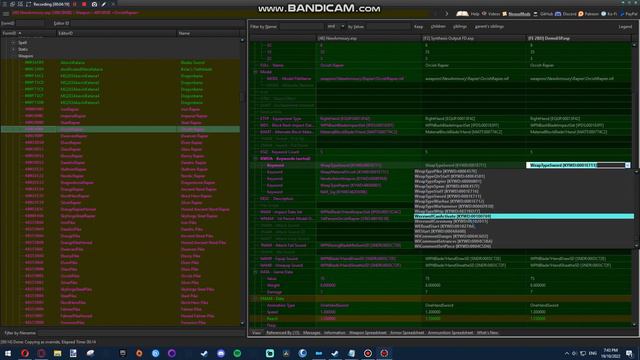Click the NewArmoury.esp column header
Screen dimensions: 640x360
pyautogui.click(x=369, y=38)
